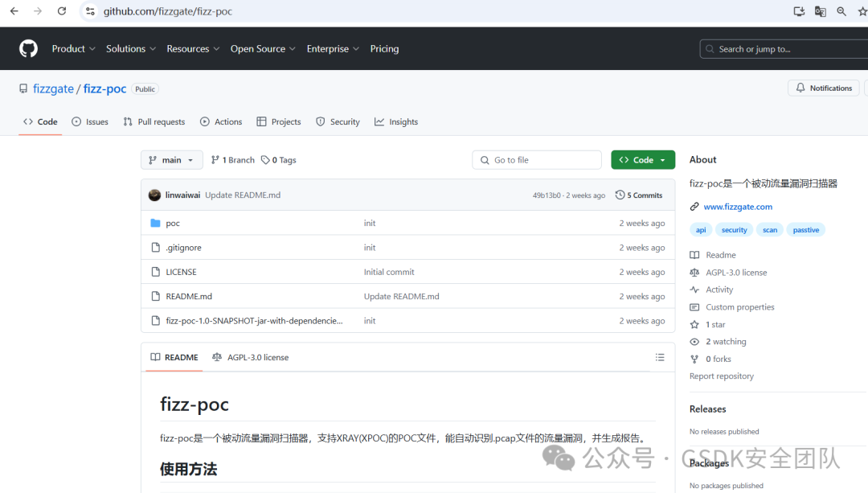Viewport: 868px width, 493px height.
Task: Click the address bar URL github.com/fizzgate/fizz-poc
Action: [168, 11]
